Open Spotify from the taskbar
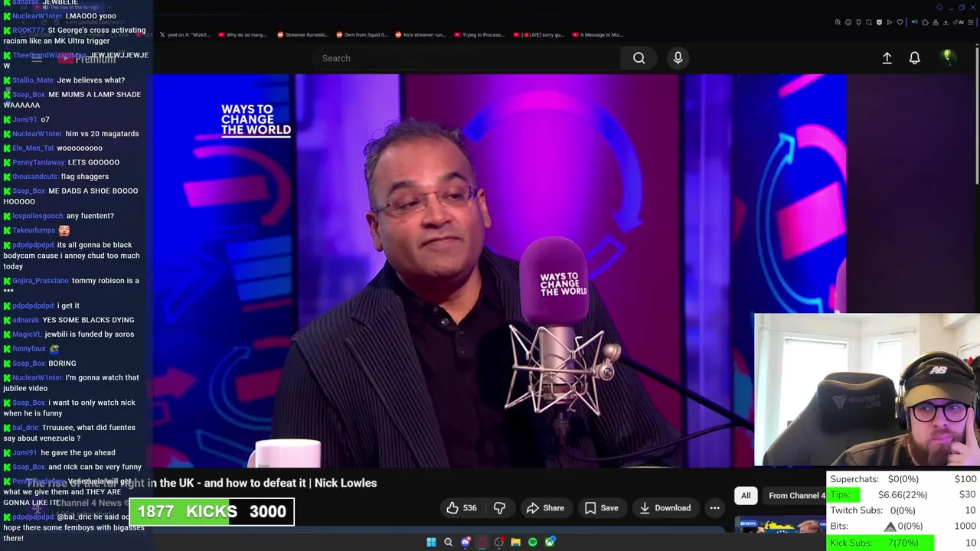 [x=533, y=543]
